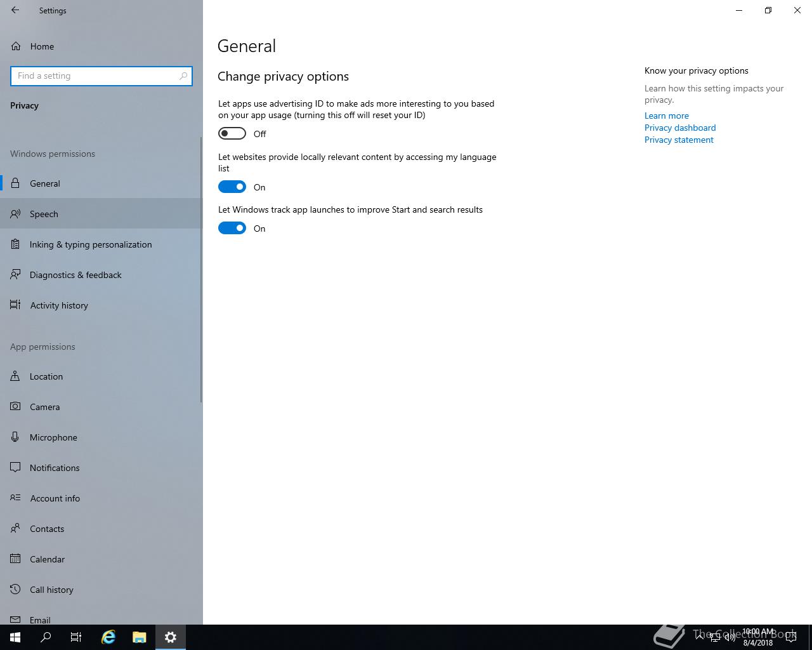
Task: Open Notifications permissions
Action: click(101, 468)
